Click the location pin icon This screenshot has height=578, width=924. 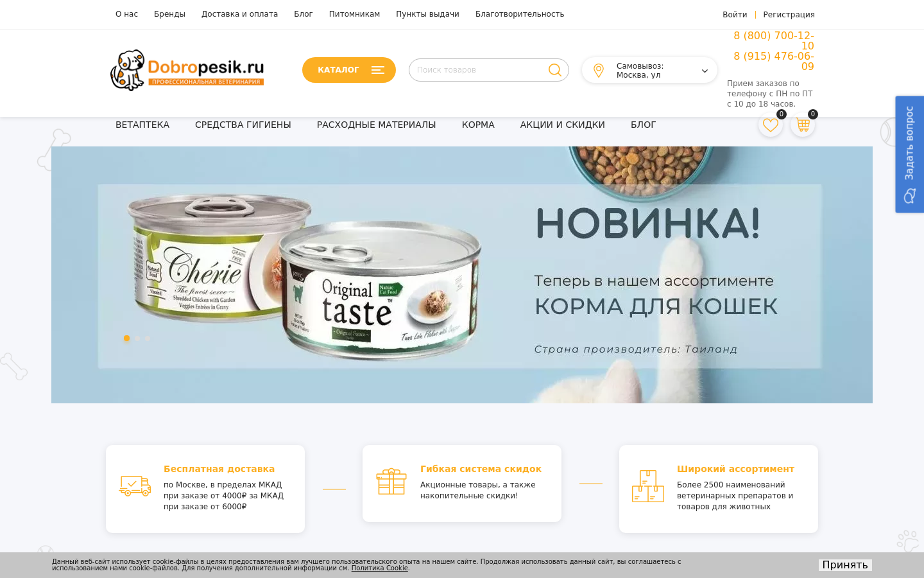pos(599,71)
